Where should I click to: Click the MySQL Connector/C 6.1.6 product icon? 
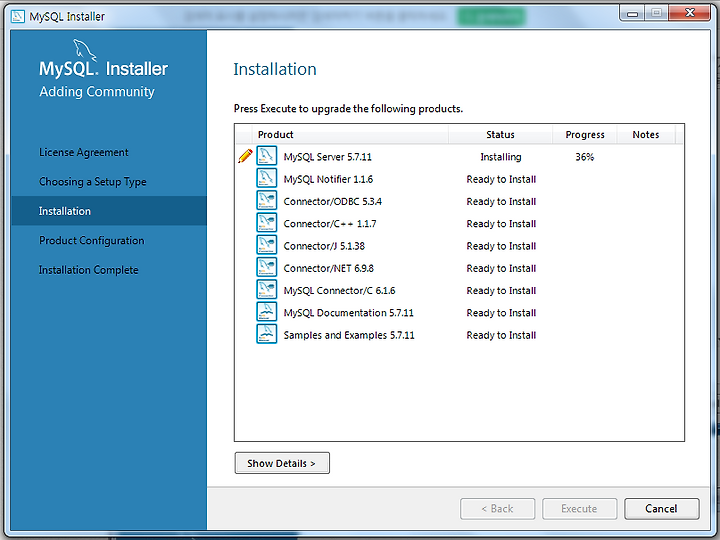[266, 289]
